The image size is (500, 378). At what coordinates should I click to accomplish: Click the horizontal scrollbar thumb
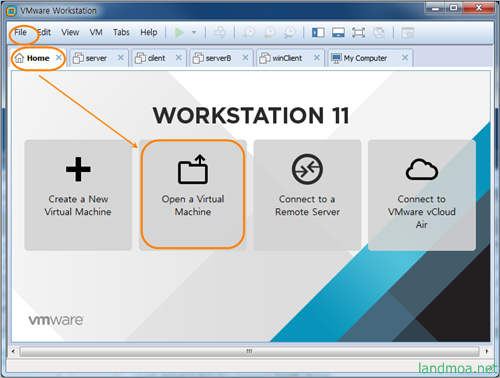tap(249, 351)
